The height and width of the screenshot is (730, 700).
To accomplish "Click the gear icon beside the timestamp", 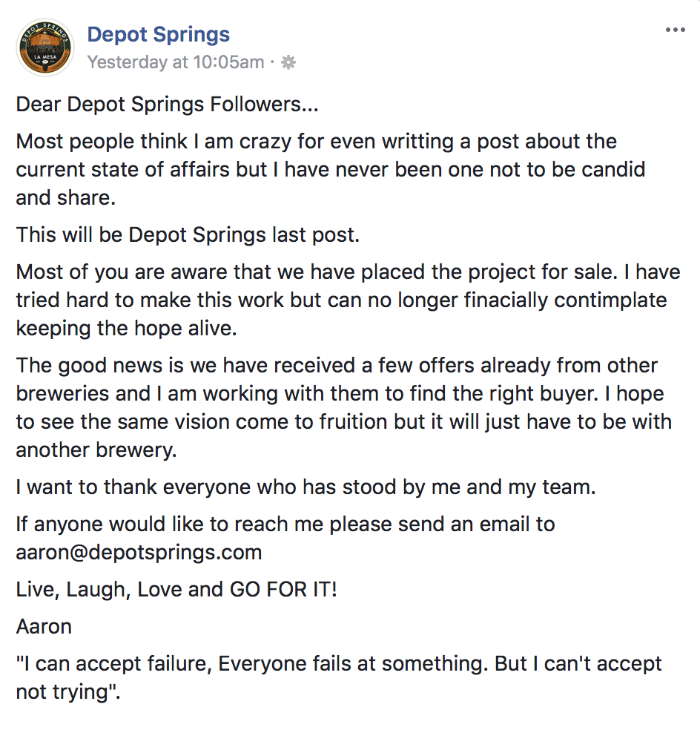I will click(x=288, y=62).
